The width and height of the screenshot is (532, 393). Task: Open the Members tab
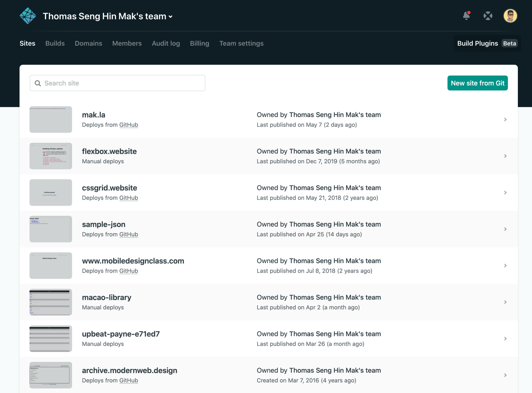127,43
